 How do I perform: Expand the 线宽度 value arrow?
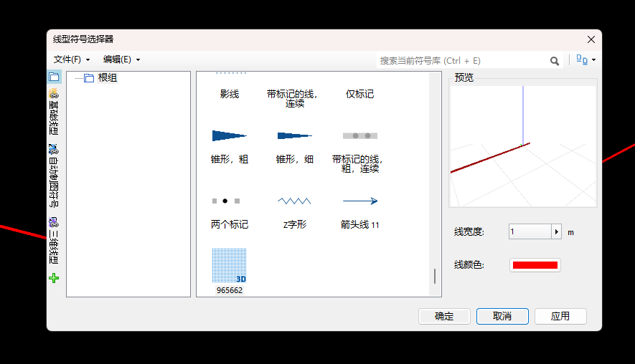click(x=557, y=231)
